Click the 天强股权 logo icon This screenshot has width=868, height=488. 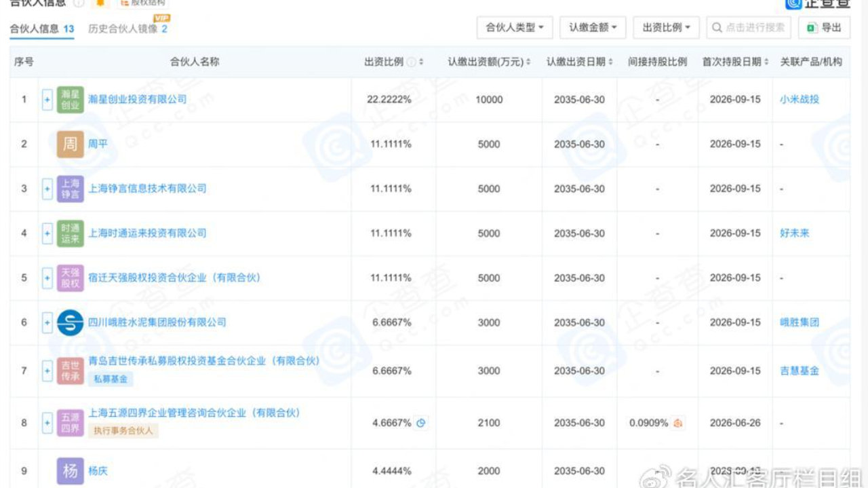[71, 278]
